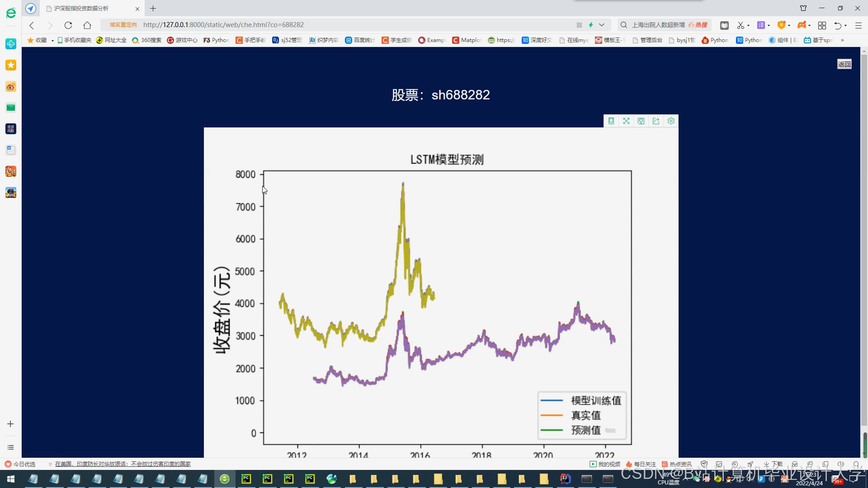The image size is (868, 488).
Task: Open the 360搜索 bookmark
Action: [147, 40]
